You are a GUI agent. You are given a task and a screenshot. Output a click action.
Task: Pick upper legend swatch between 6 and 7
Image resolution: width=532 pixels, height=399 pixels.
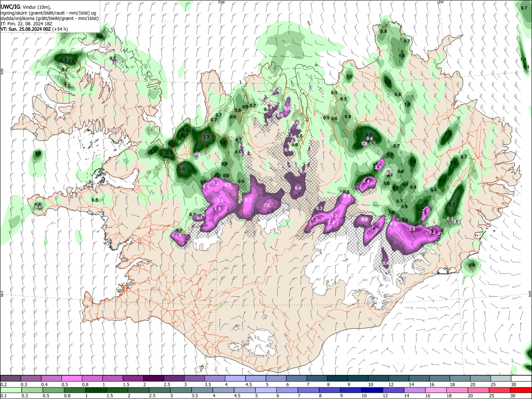(x=296, y=379)
